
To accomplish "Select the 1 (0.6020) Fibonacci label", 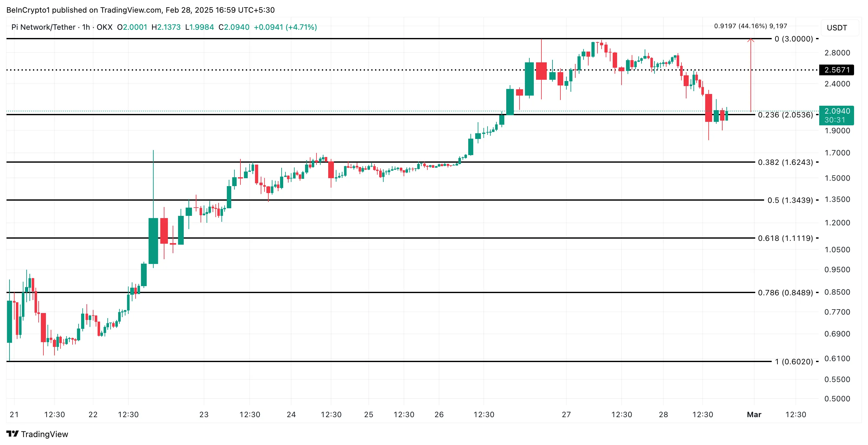I will point(794,361).
